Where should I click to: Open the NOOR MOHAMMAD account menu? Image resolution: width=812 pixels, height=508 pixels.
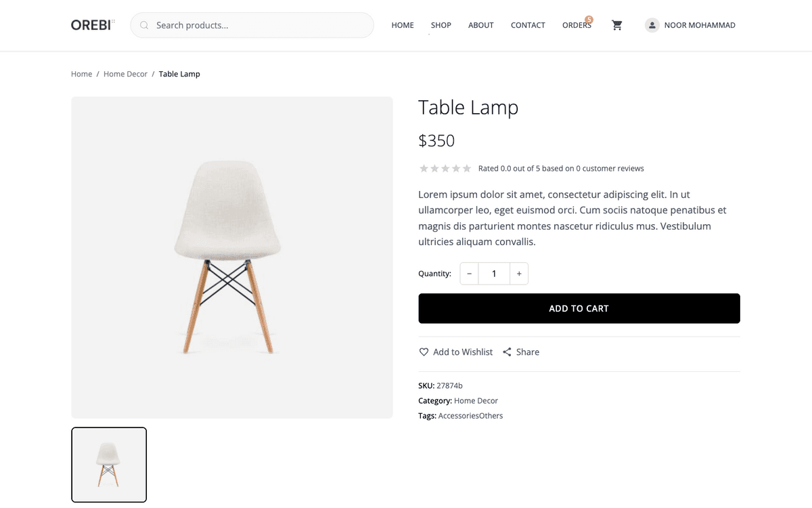point(700,25)
